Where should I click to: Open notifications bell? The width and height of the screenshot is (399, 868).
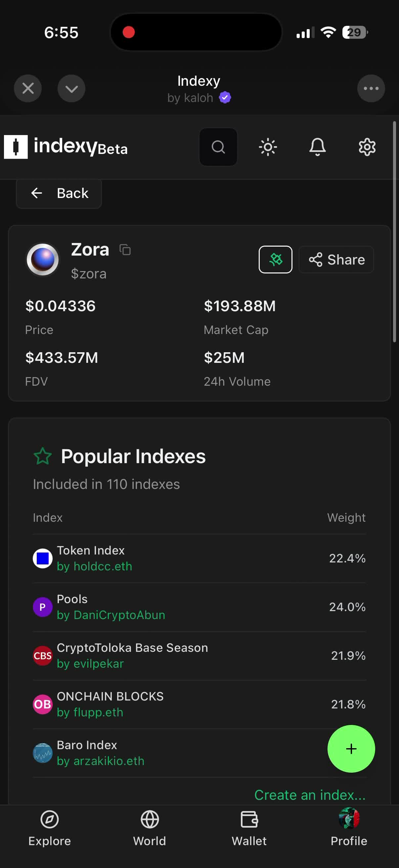point(317,147)
